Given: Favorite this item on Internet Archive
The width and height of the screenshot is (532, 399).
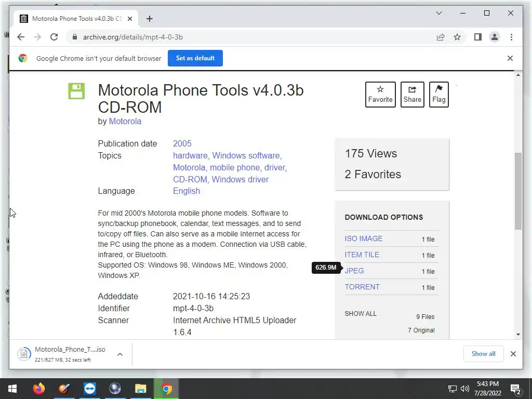Looking at the screenshot, I should click(380, 95).
